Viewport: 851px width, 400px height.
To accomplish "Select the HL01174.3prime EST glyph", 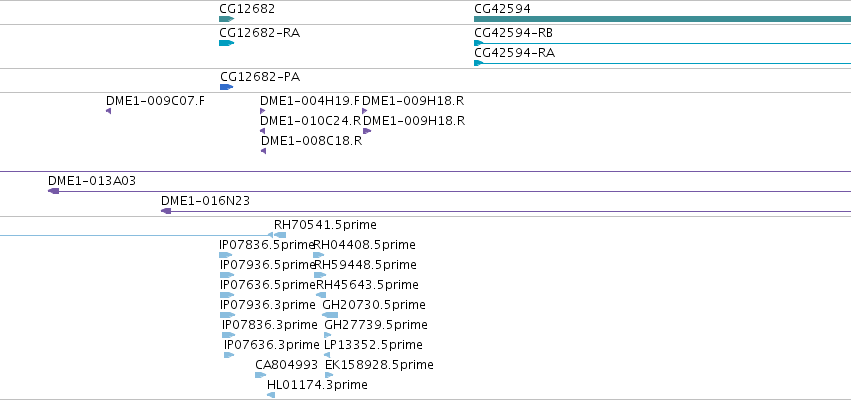I will click(271, 395).
